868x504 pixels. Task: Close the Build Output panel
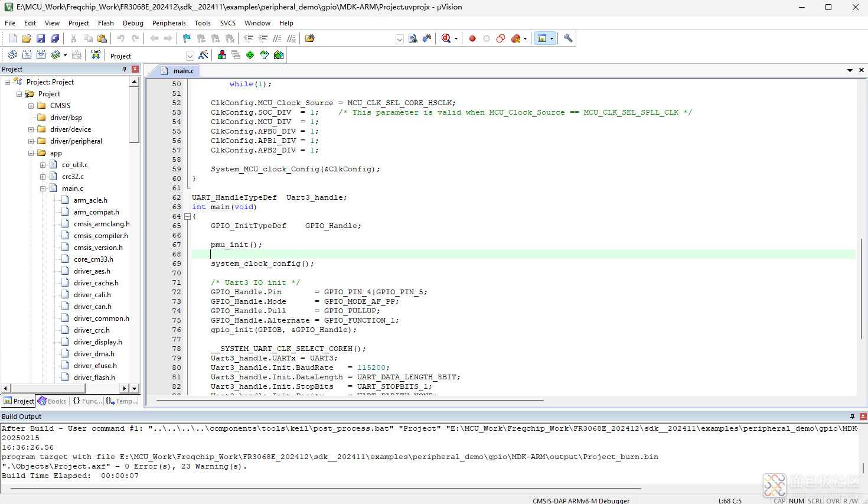(863, 417)
